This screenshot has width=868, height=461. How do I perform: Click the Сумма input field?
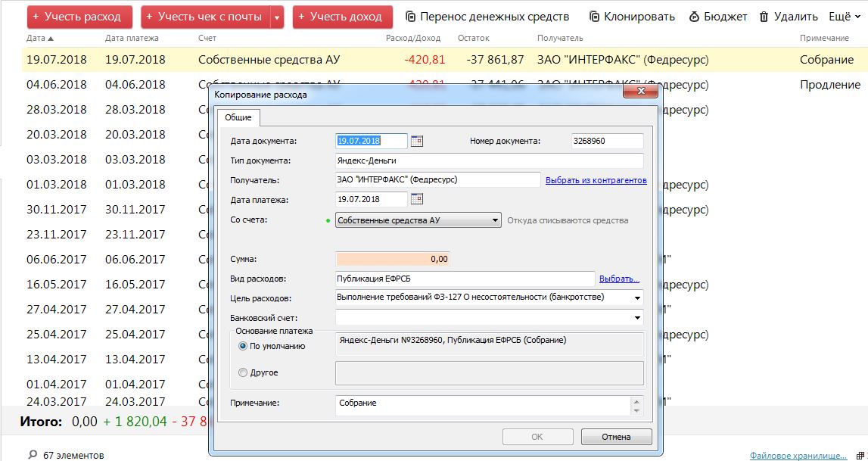click(392, 259)
